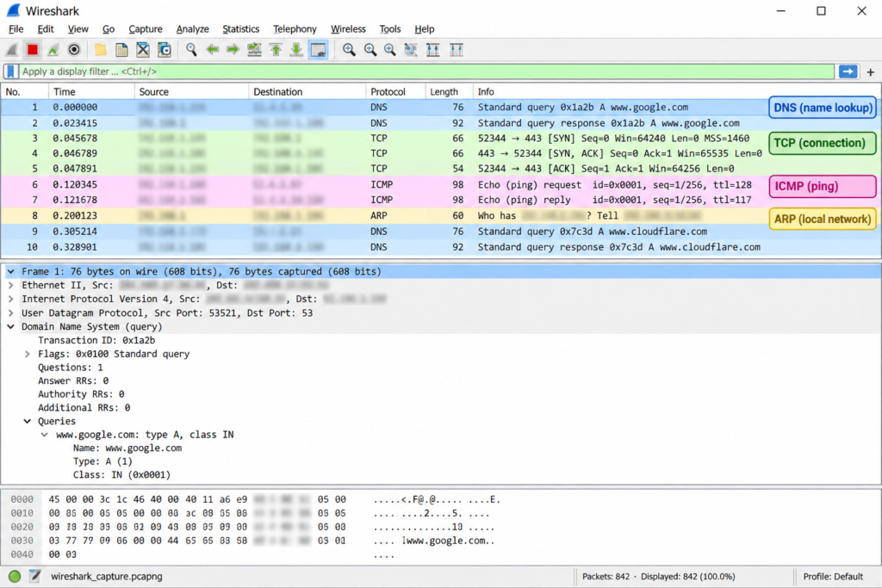Collapse the Queries subtree
The width and height of the screenshot is (882, 588).
27,422
